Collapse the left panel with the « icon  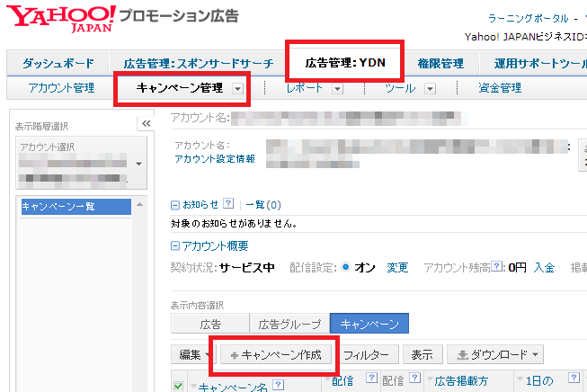point(146,123)
